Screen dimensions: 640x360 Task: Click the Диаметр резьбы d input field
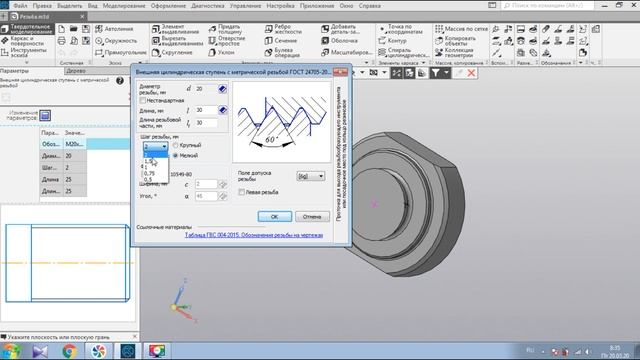coord(206,89)
